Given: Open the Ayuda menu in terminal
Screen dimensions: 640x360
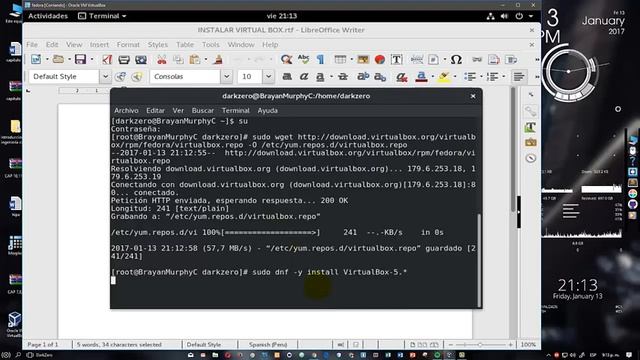Looking at the screenshot, I should (268, 110).
